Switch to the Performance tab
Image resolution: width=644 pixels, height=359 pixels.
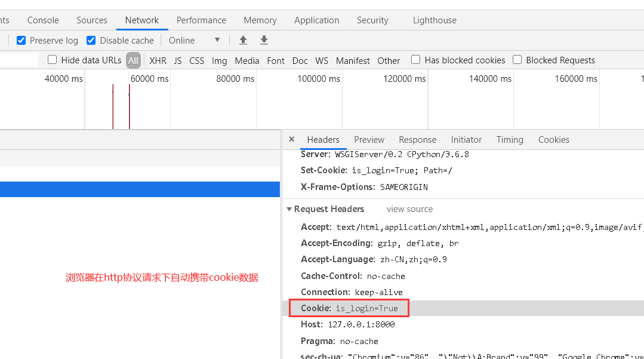201,20
